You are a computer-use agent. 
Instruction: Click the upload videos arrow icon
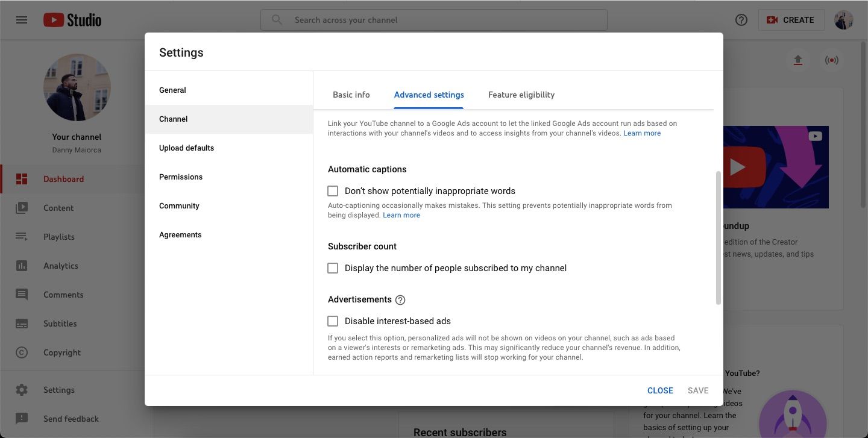pos(798,60)
